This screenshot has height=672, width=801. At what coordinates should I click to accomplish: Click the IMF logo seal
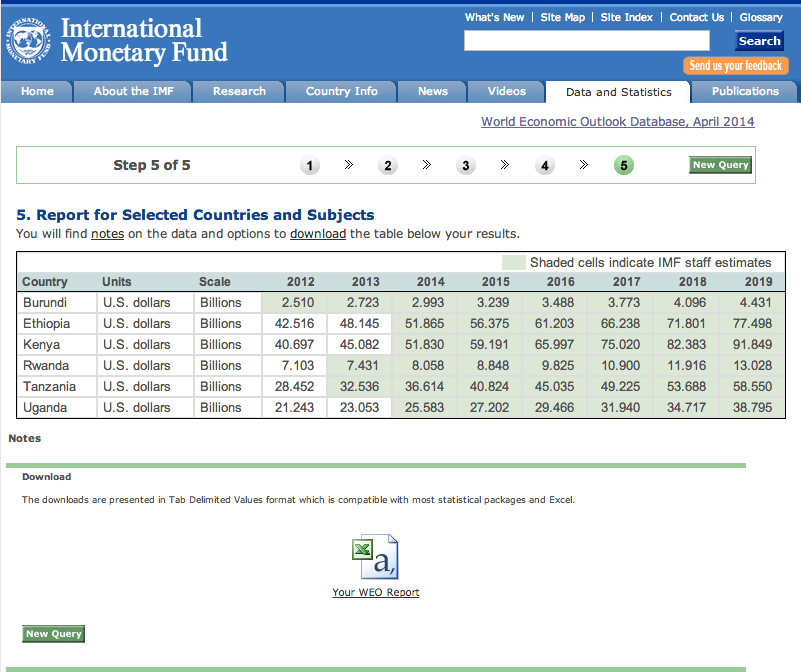[x=29, y=40]
